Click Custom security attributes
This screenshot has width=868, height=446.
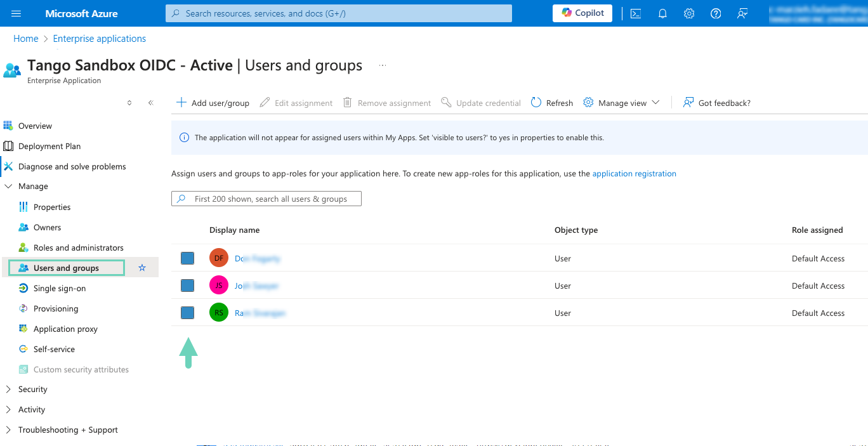(81, 369)
